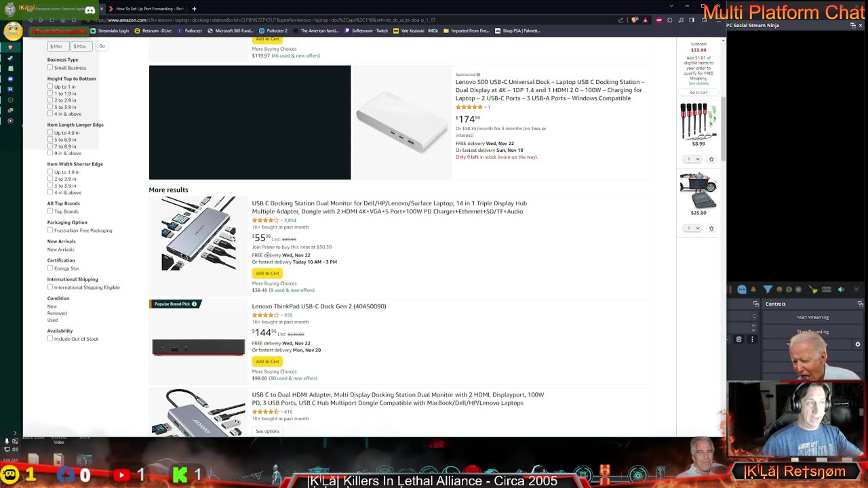The width and height of the screenshot is (868, 488).
Task: Check the Small Business filter
Action: 50,68
